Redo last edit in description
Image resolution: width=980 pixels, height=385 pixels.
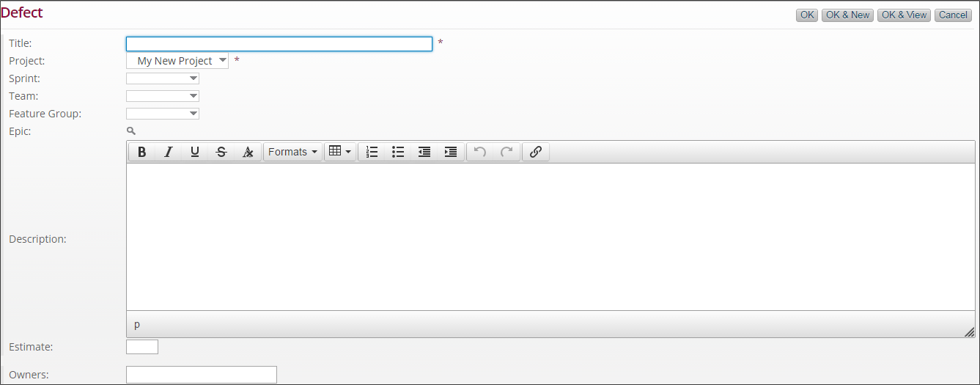[506, 152]
